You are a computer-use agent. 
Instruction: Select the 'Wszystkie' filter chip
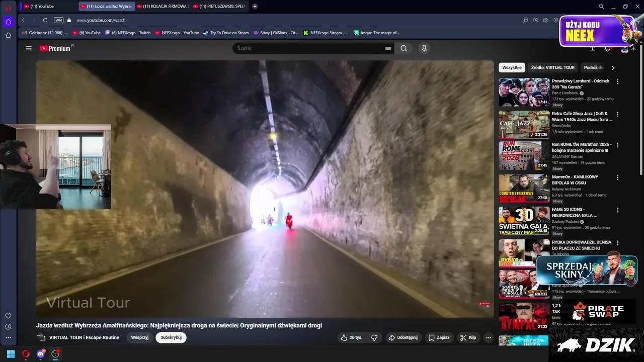[512, 68]
